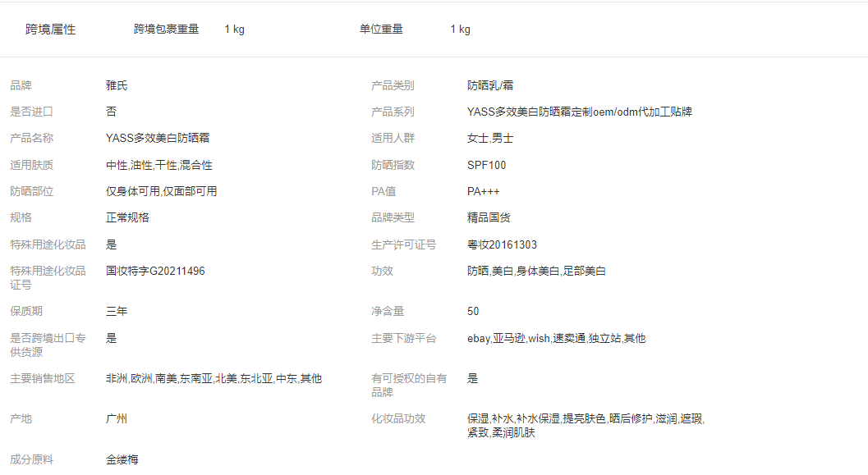The height and width of the screenshot is (475, 868).
Task: Click the 产品系列 value with oem/odm
Action: pyautogui.click(x=580, y=112)
